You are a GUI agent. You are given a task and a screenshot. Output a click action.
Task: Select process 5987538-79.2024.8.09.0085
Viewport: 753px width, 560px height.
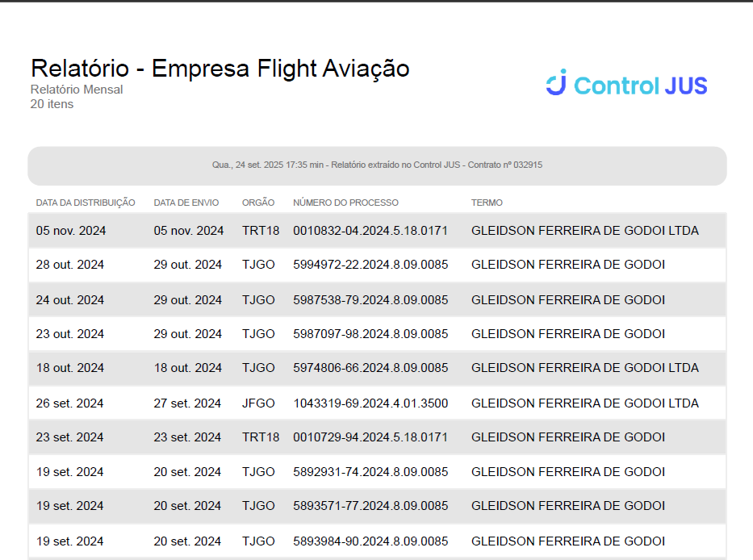[x=370, y=300]
